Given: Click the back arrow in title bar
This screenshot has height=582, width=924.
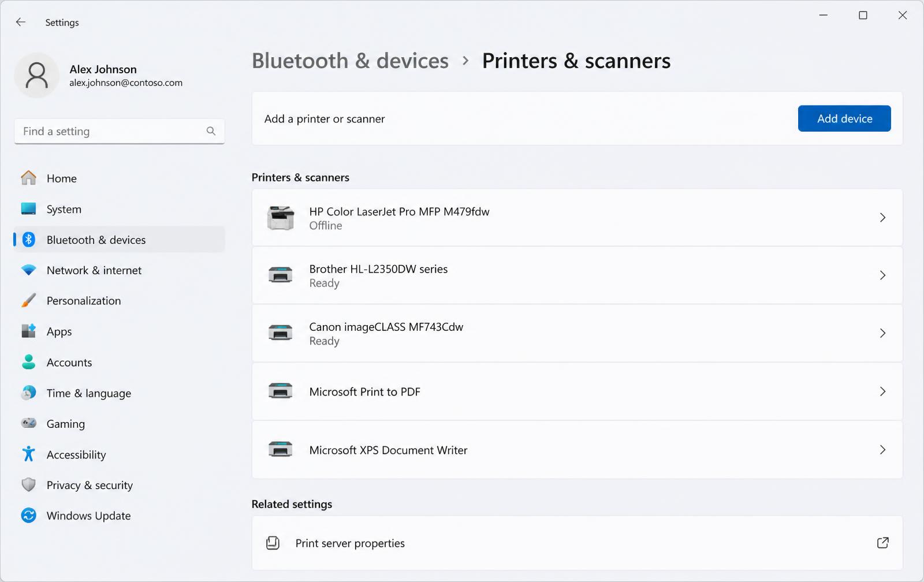Looking at the screenshot, I should (21, 22).
